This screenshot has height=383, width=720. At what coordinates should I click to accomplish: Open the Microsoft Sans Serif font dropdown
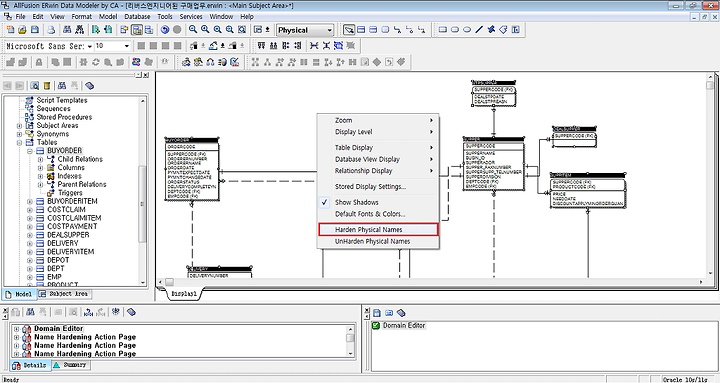[x=90, y=46]
